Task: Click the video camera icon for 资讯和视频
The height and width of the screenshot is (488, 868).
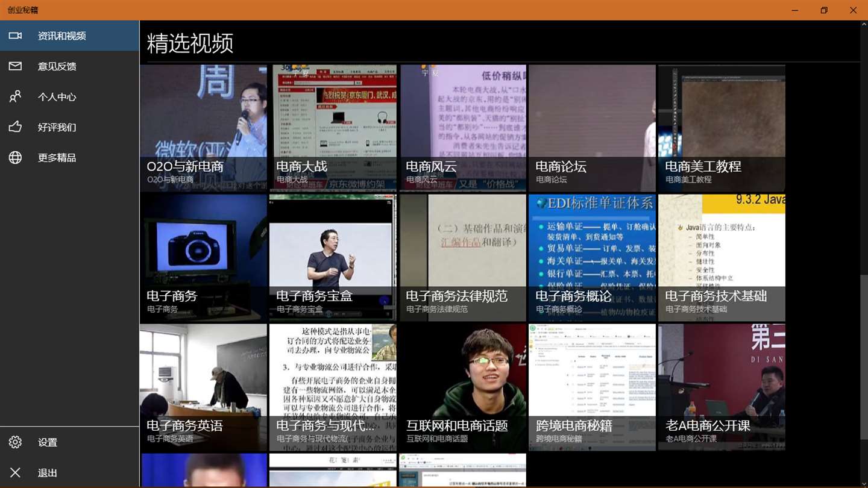Action: [15, 36]
